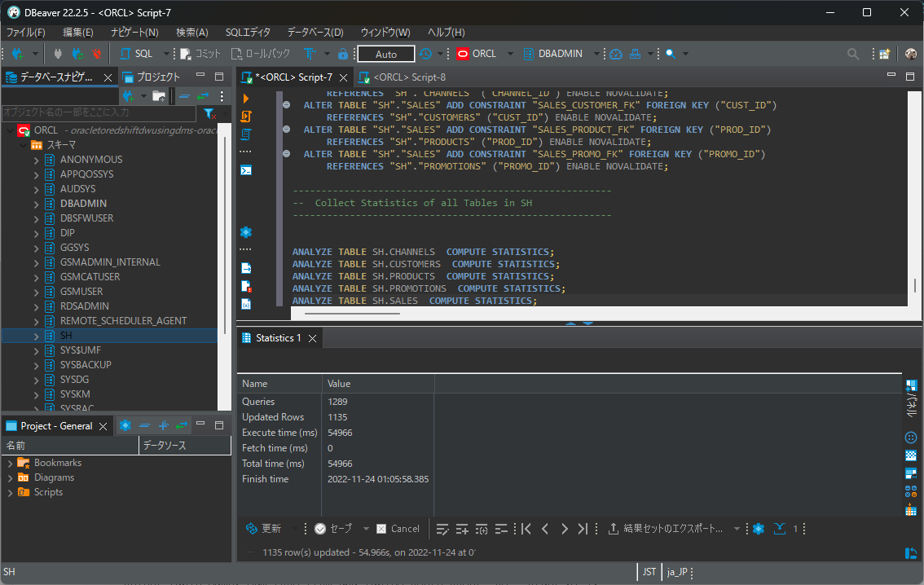Click the transaction log clock icon

click(x=425, y=54)
